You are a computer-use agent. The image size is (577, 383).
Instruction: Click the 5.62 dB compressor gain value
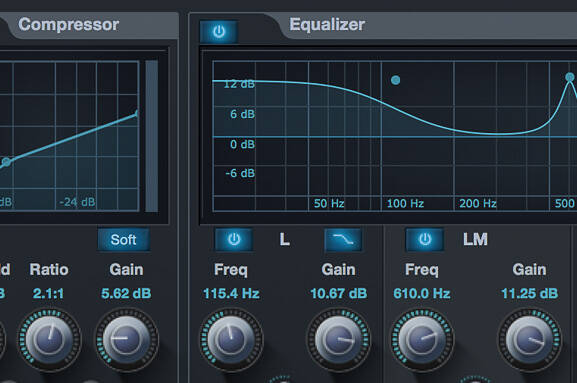(x=126, y=294)
